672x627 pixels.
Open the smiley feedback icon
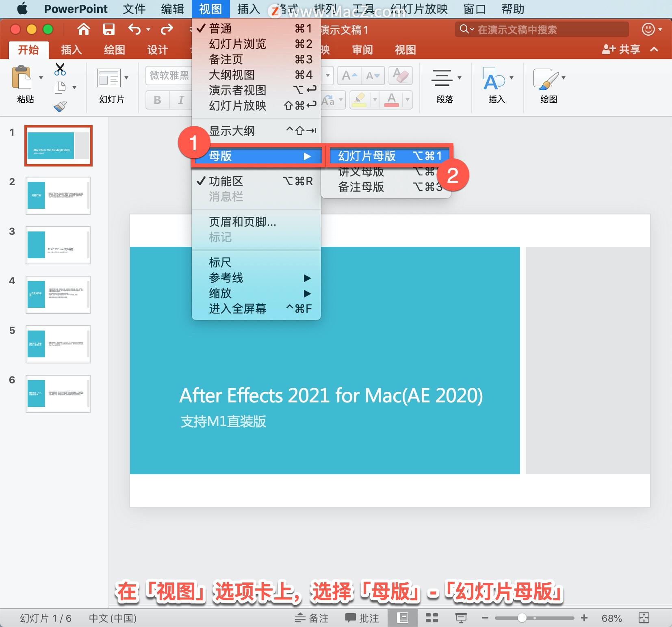(x=648, y=29)
